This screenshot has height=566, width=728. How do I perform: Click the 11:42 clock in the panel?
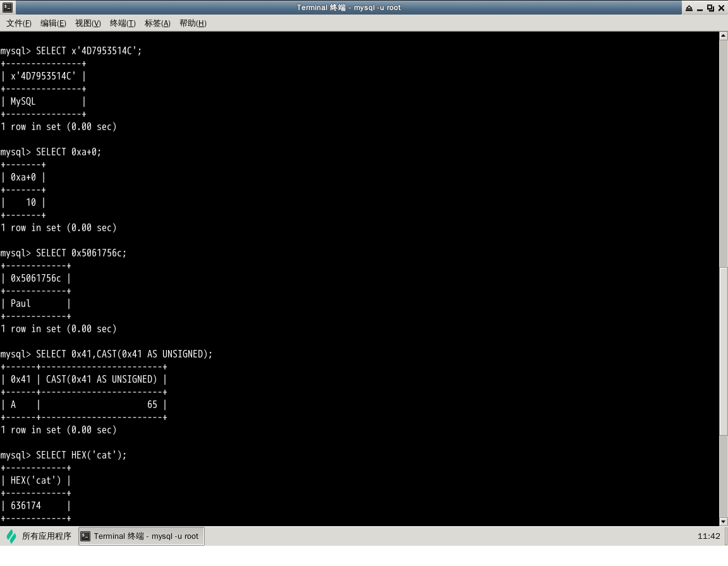pyautogui.click(x=708, y=536)
